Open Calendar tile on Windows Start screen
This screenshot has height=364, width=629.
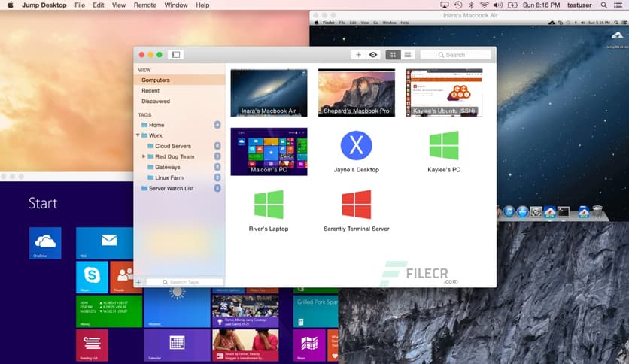pyautogui.click(x=177, y=345)
